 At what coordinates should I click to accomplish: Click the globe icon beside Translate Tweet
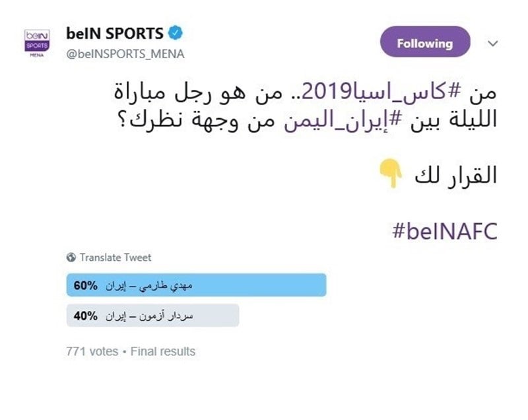(72, 256)
